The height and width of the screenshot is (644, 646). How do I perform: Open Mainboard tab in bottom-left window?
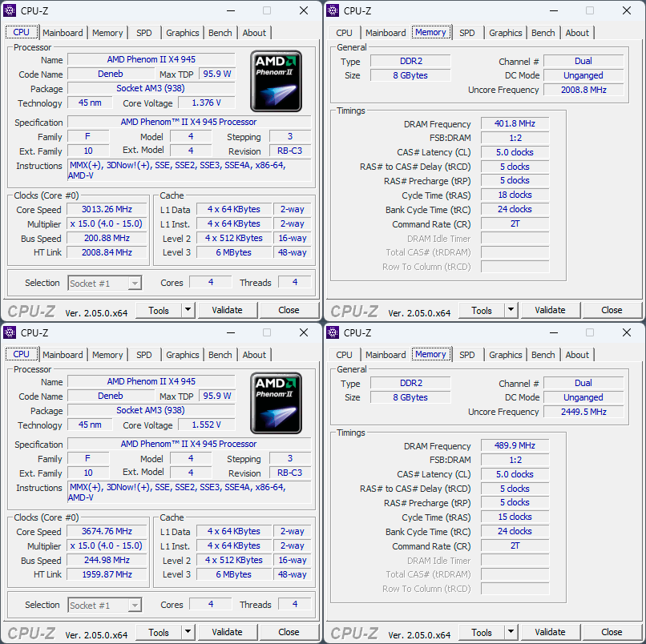click(63, 355)
